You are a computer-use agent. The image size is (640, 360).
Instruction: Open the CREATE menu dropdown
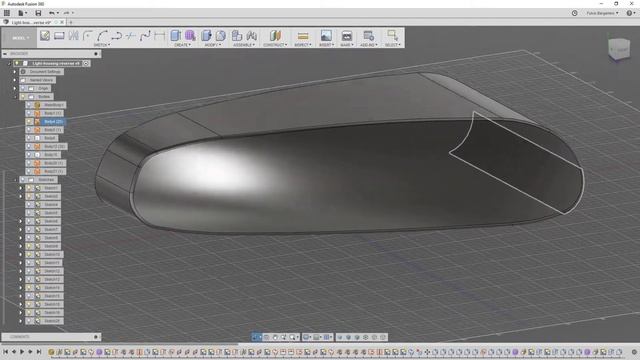pyautogui.click(x=182, y=44)
